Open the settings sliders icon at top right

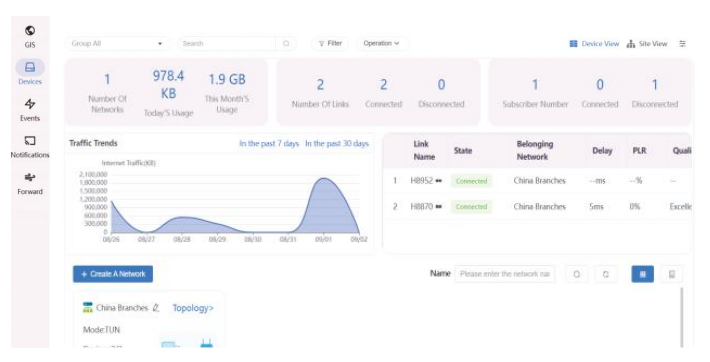tap(682, 43)
